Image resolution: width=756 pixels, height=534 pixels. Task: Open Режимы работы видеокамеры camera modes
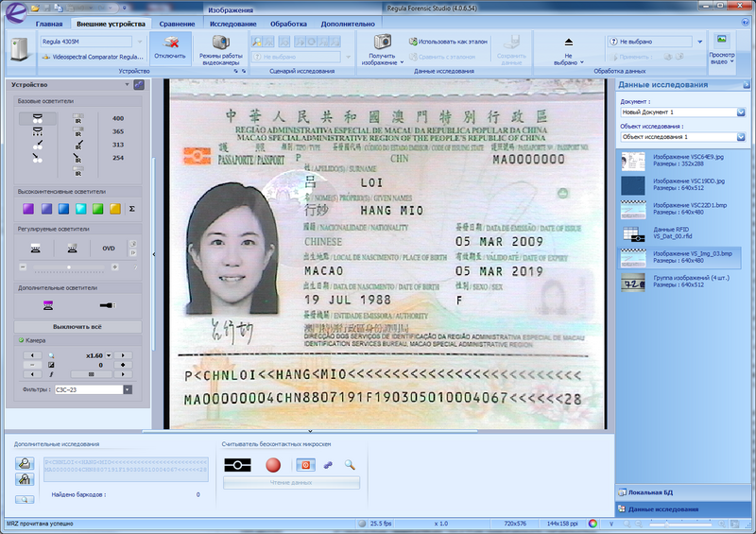(220, 48)
